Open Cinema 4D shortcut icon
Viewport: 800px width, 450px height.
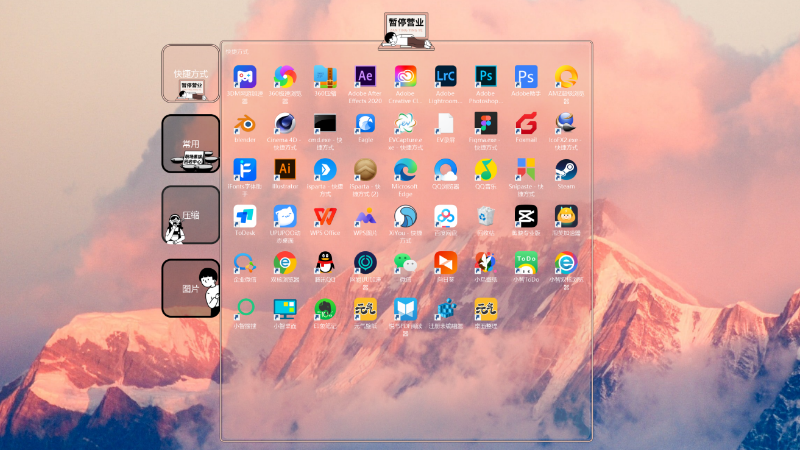point(285,123)
